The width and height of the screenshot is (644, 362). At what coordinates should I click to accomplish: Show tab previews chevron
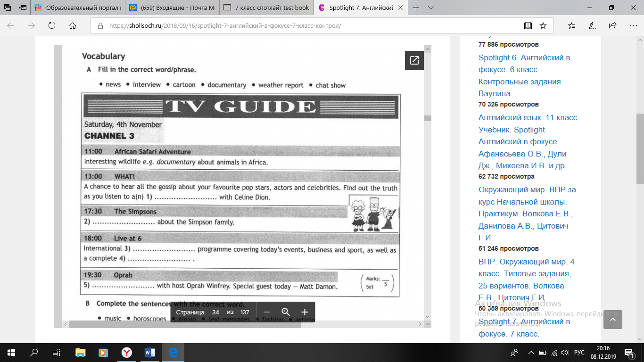point(431,8)
